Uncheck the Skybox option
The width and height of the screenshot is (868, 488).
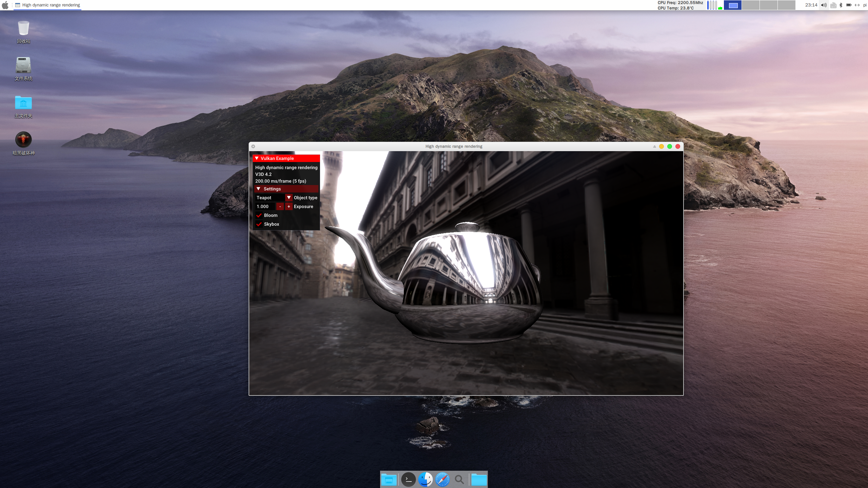(x=259, y=224)
